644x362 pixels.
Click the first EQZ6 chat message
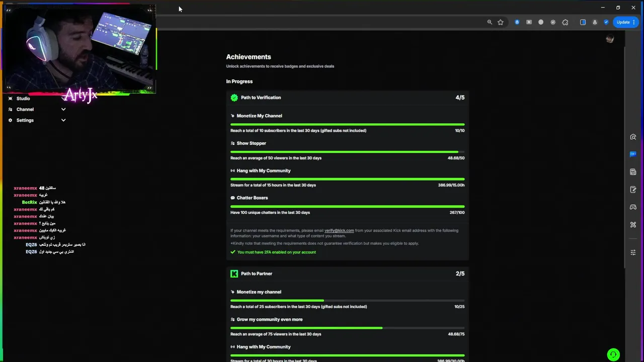coord(55,244)
